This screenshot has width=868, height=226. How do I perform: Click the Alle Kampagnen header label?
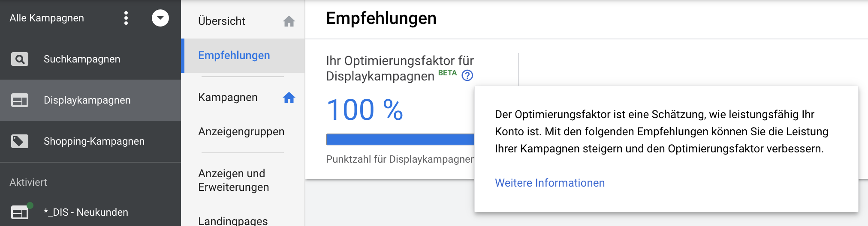pos(47,18)
